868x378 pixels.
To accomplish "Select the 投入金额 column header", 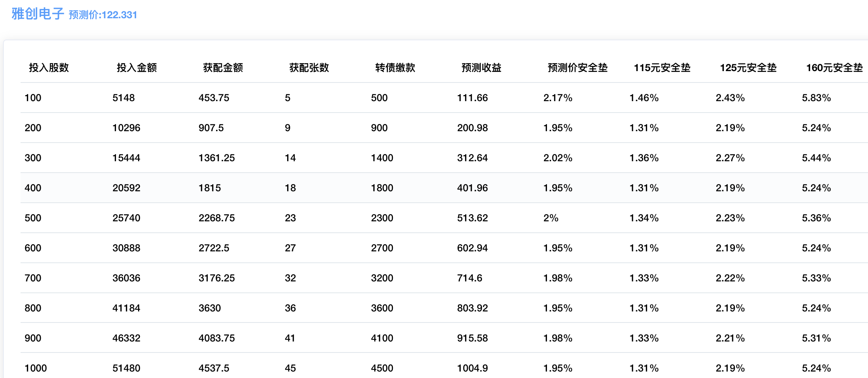I will (x=137, y=68).
